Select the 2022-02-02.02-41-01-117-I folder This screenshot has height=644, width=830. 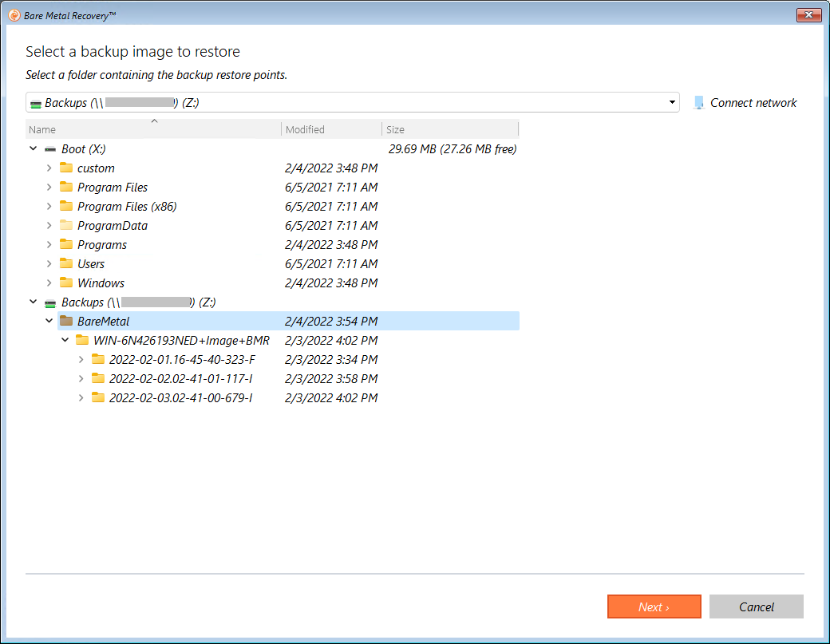coord(180,379)
